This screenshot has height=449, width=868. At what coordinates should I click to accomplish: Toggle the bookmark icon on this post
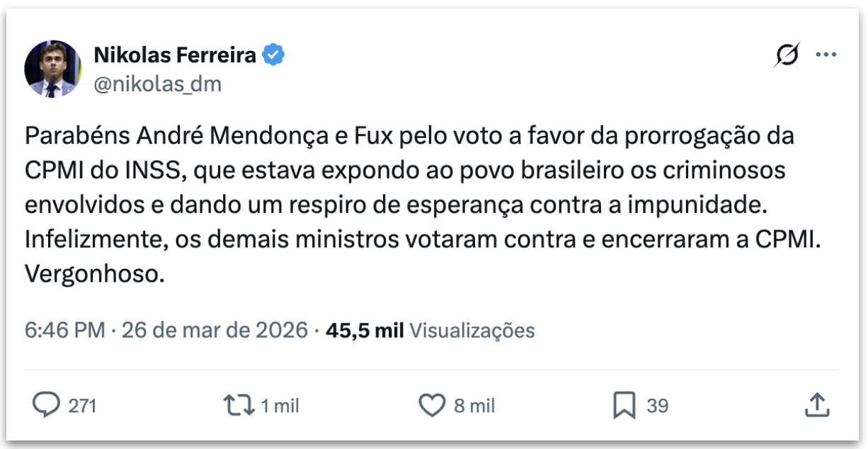pos(624,405)
